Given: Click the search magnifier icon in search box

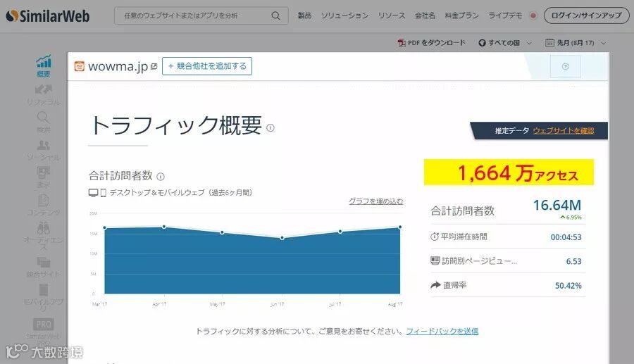Looking at the screenshot, I should coord(275,15).
